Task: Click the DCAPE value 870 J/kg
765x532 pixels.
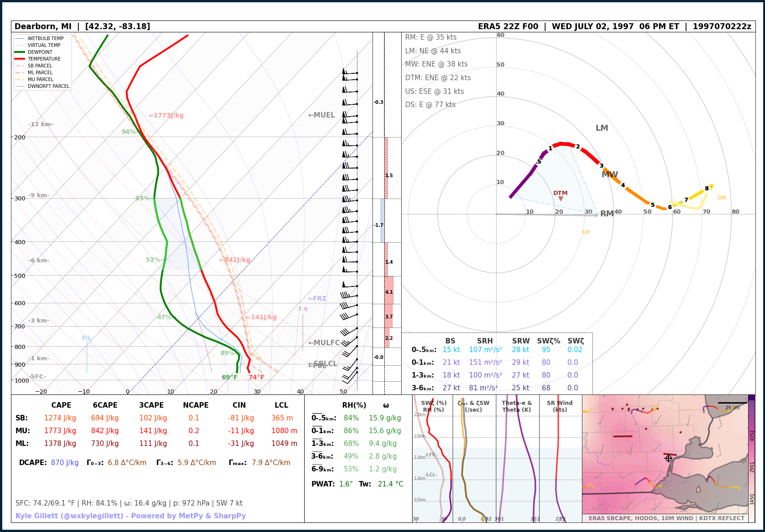Action: pos(65,463)
